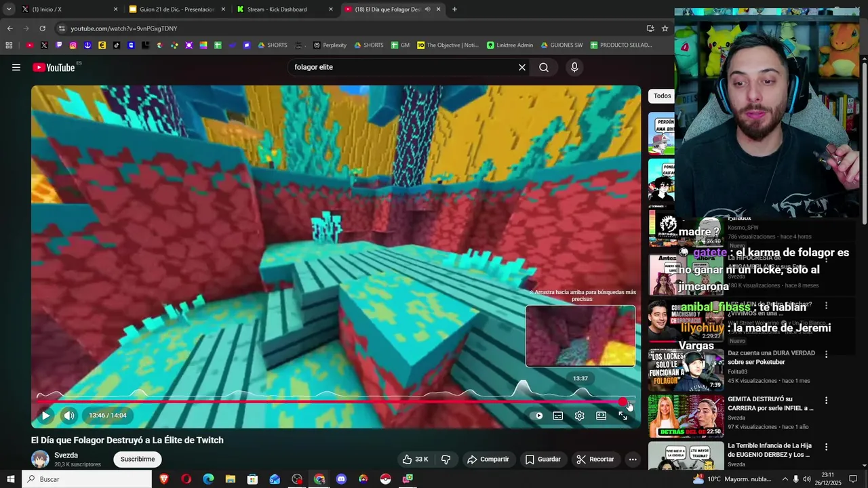
Task: Start voice search with the microphone
Action: point(574,67)
